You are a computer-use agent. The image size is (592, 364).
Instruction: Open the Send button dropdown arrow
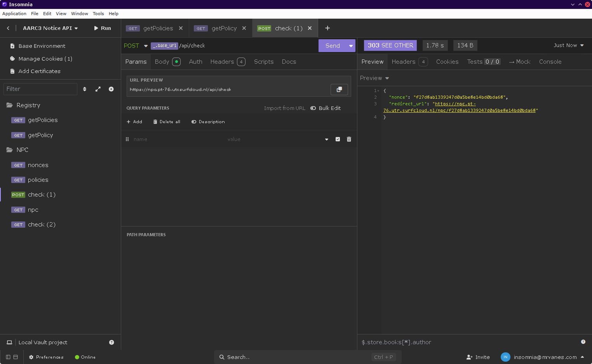pyautogui.click(x=351, y=46)
